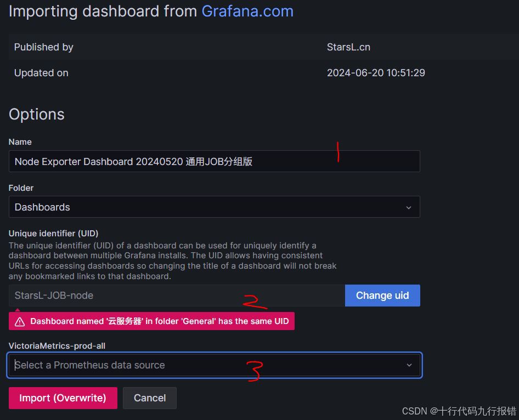Click the Change uid button
This screenshot has height=420, width=519.
(382, 296)
